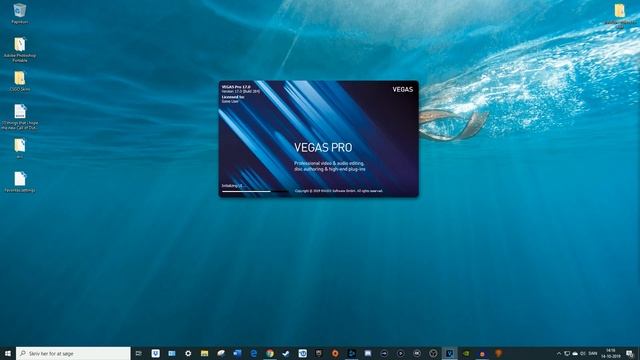Click the 'Licensed to:' text on the splash
Viewport: 640px width, 360px height.
pyautogui.click(x=233, y=97)
